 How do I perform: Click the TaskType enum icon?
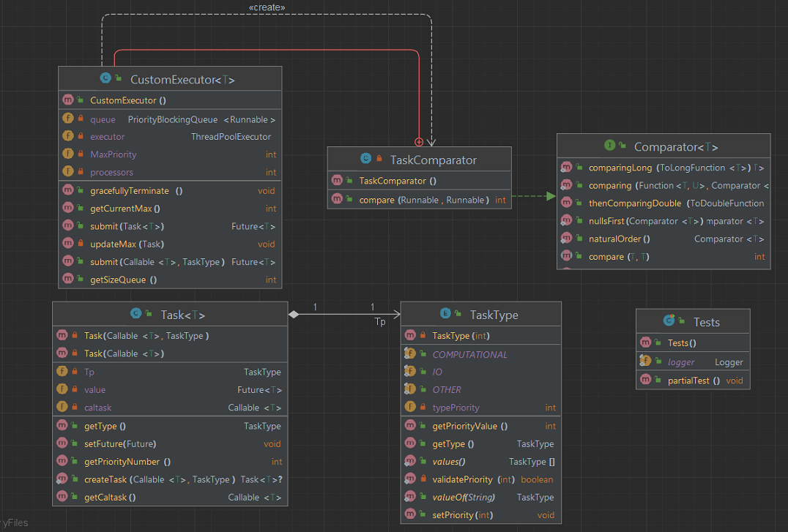(445, 313)
